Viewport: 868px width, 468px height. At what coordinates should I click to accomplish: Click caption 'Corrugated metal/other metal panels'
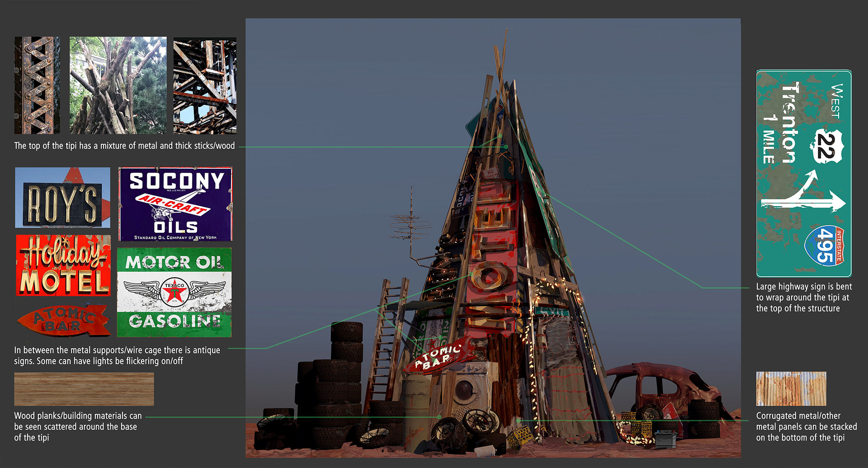pyautogui.click(x=807, y=426)
